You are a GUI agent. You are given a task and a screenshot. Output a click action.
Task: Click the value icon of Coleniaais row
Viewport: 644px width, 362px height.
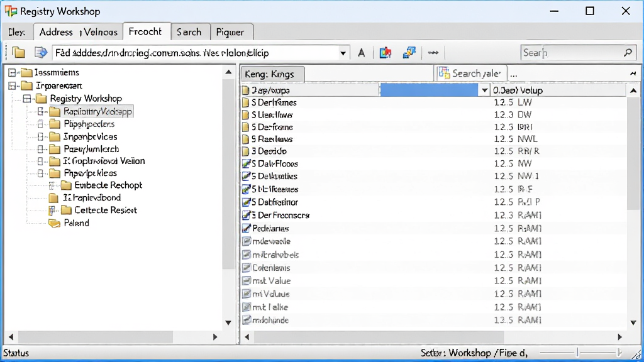pyautogui.click(x=246, y=268)
